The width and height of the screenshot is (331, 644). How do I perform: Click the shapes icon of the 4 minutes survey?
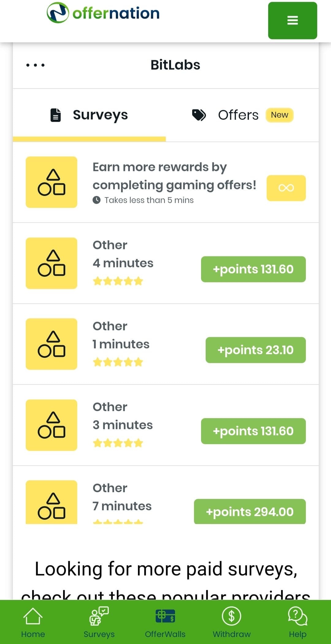click(x=51, y=263)
